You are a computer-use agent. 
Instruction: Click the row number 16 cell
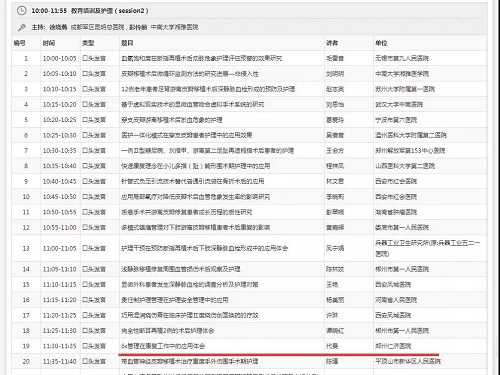point(26,300)
